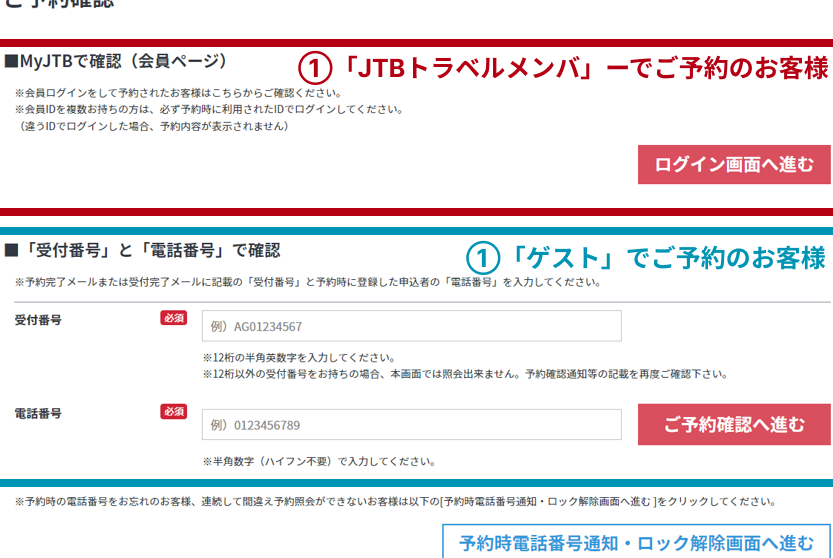Click the red circled number 1 icon

[315, 69]
